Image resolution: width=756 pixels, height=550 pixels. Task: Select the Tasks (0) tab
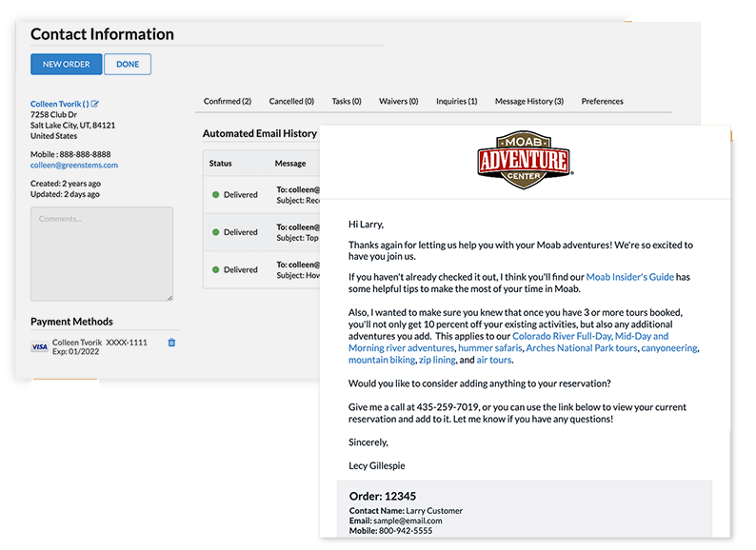pos(347,101)
